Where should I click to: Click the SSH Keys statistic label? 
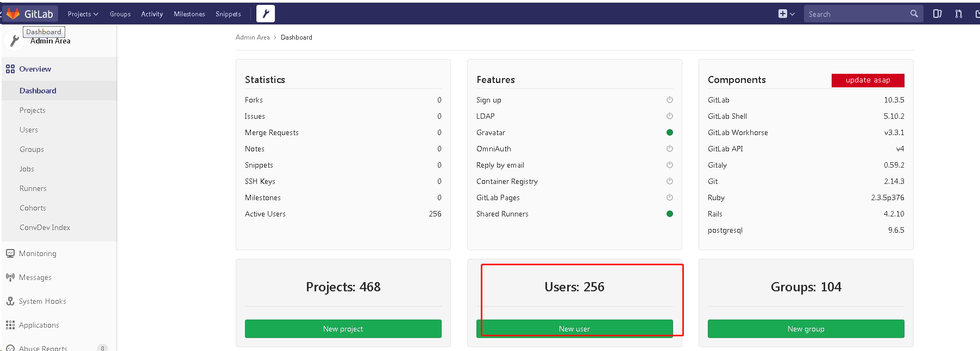[x=260, y=181]
